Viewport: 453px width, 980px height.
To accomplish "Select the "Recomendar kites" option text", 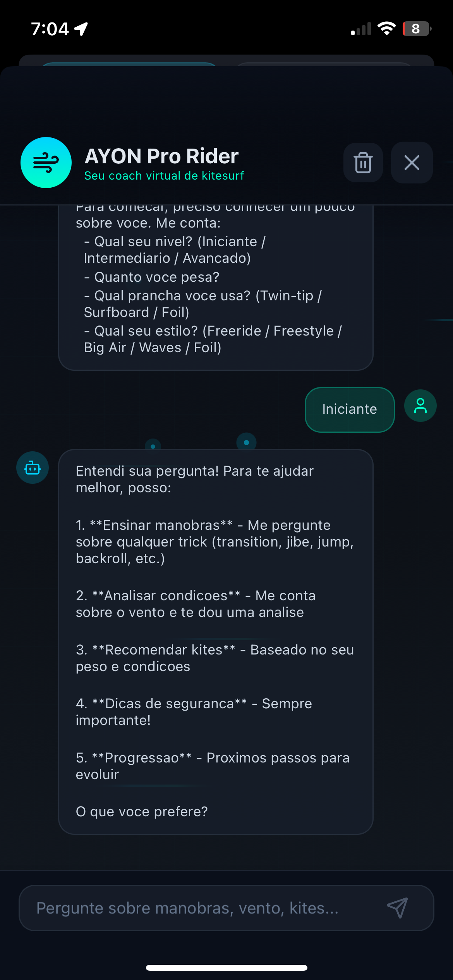I will click(x=164, y=650).
